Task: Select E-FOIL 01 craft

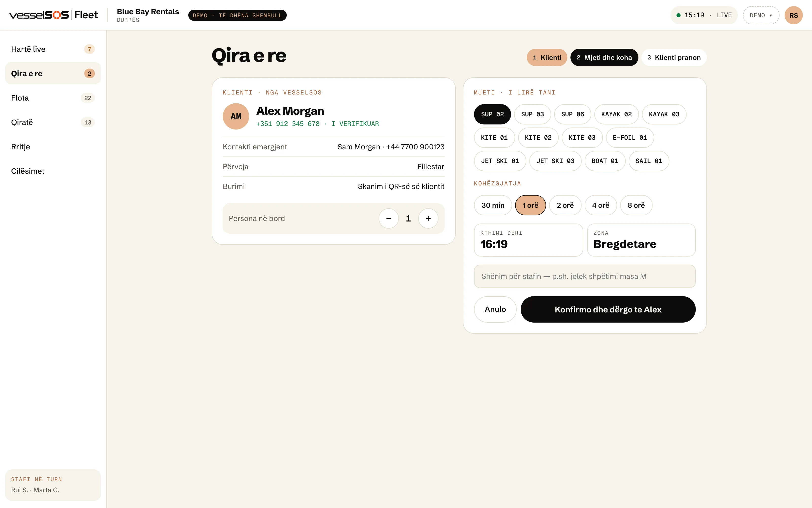Action: (630, 137)
